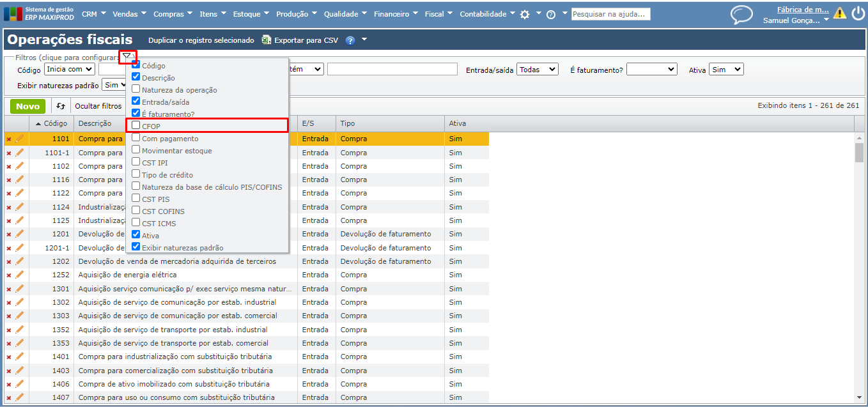Click the filter funnel configuration icon
Image resolution: width=868 pixels, height=407 pixels.
[x=127, y=57]
